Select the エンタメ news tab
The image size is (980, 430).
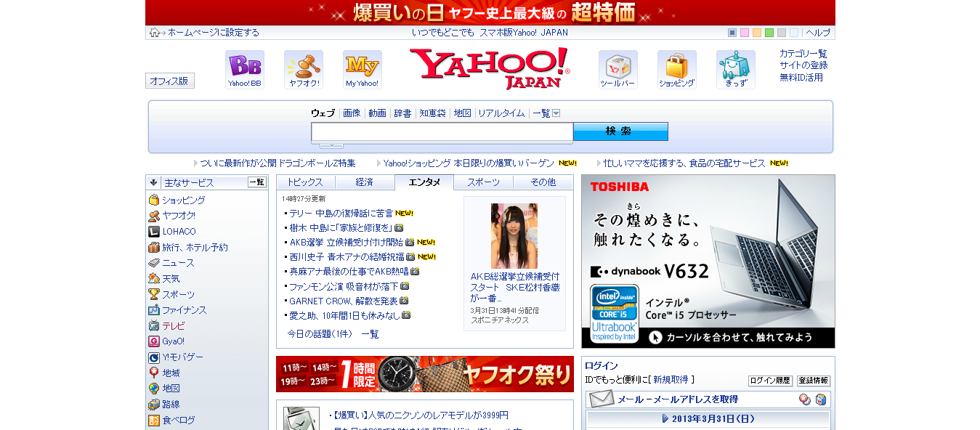(x=424, y=182)
